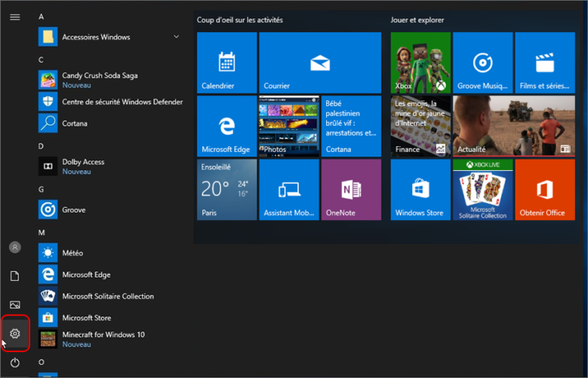Open the Paris weather tile
Viewport: 588px width, 378px height.
coord(227,189)
